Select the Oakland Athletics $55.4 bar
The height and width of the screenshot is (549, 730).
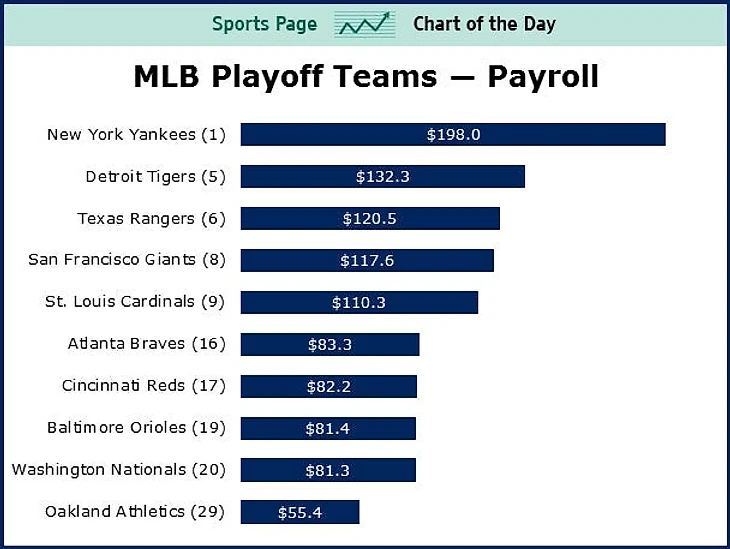tap(300, 512)
